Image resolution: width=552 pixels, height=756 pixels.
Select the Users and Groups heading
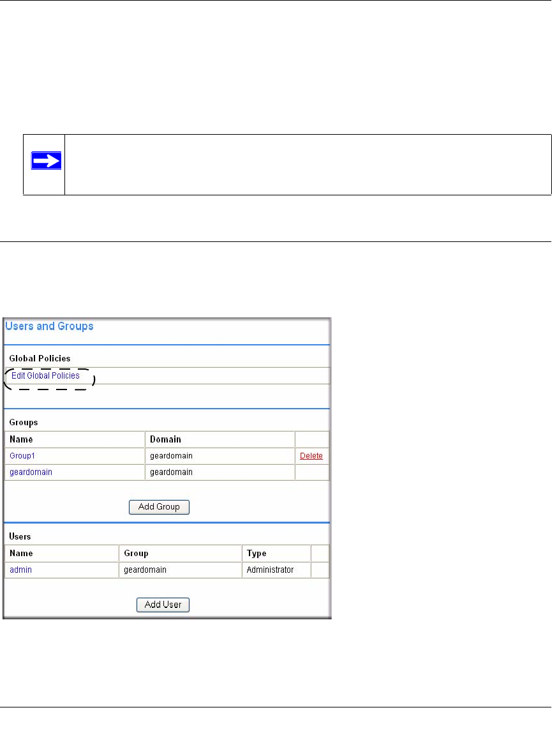pos(49,326)
